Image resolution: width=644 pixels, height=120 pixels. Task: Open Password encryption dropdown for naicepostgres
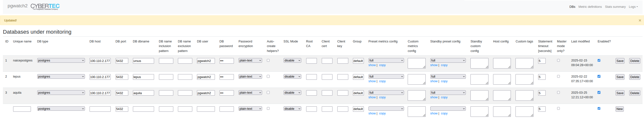250,60
